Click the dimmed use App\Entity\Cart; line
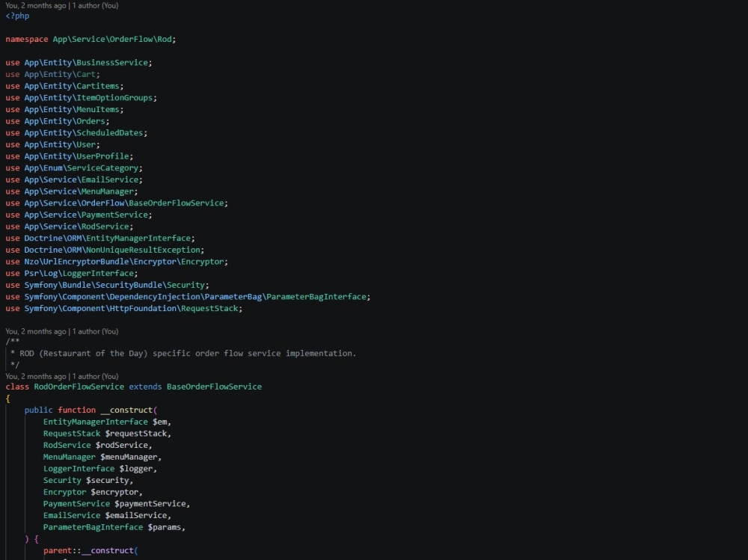This screenshot has height=560, width=748. pos(52,75)
